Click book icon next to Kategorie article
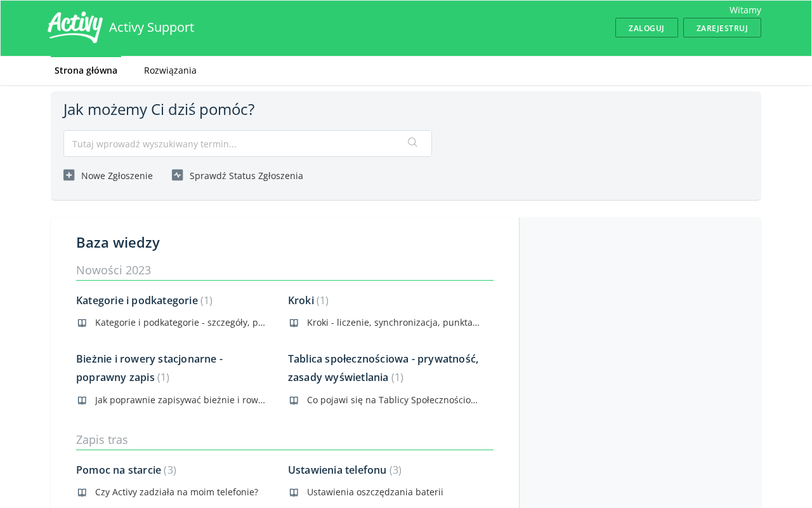Viewport: 812px width, 508px height. [82, 323]
